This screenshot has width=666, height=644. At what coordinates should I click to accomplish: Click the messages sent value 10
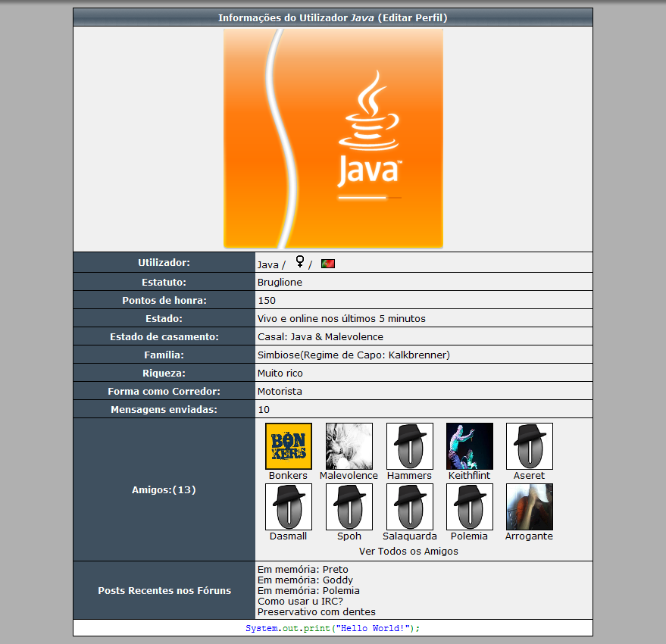264,410
